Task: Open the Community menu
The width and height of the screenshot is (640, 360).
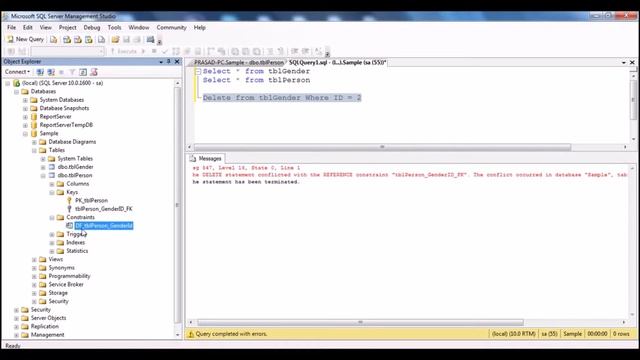Action: pos(171,27)
